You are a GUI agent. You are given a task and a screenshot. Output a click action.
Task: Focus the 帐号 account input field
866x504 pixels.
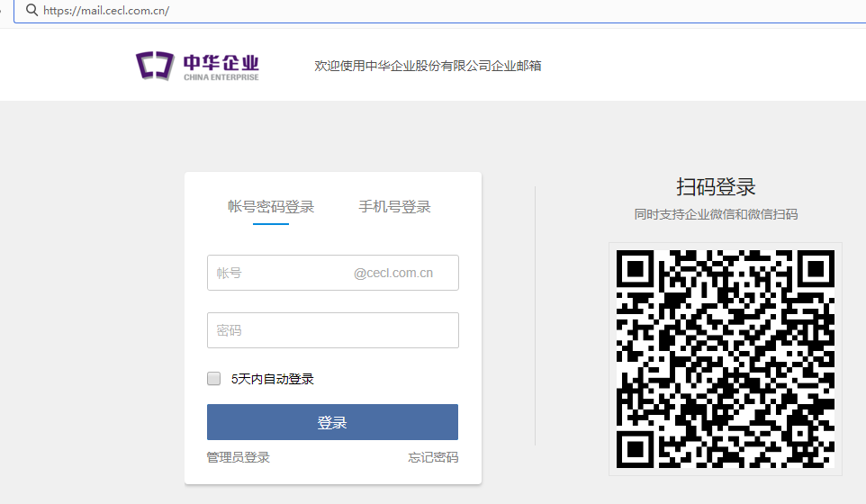279,273
